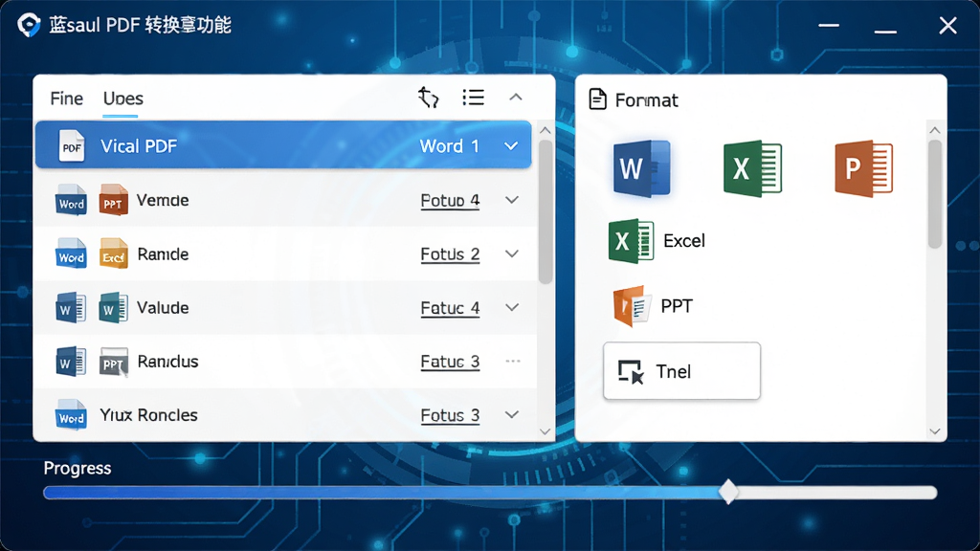The image size is (980, 551).
Task: Click the Format panel heading text
Action: pos(646,99)
